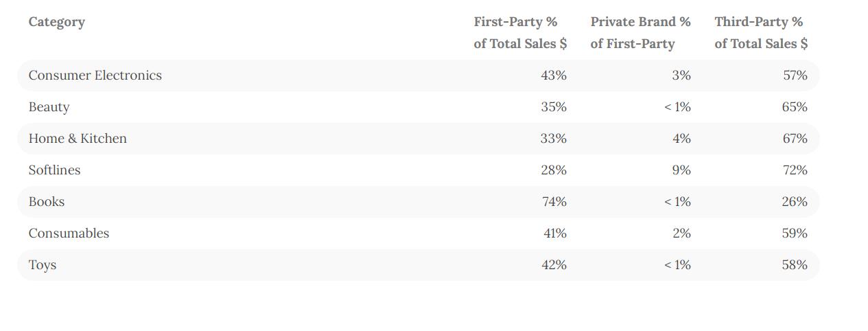Select the 41% first-party value for Consumables

click(x=554, y=233)
